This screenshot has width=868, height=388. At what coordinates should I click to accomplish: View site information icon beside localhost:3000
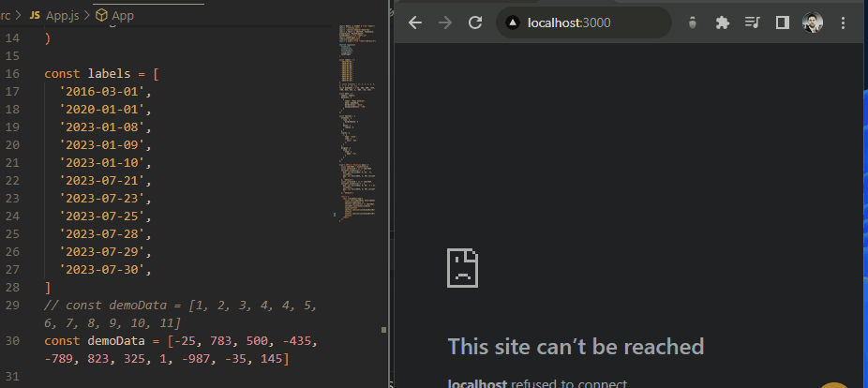tap(513, 22)
